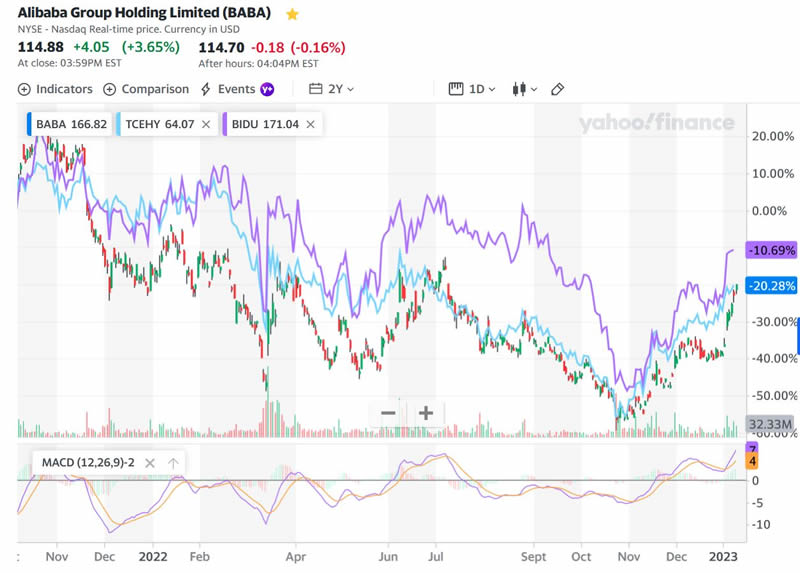Select the pencil draw tool
Screen dimensions: 800x573
click(x=557, y=89)
